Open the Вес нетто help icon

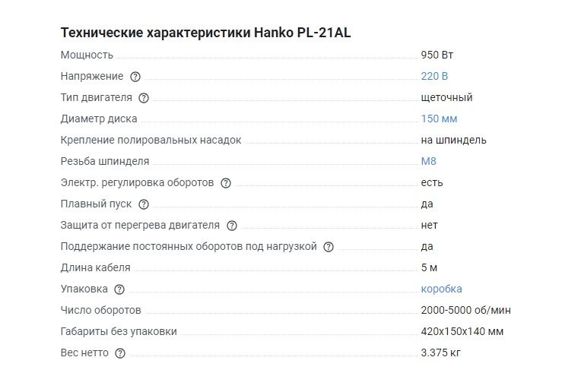click(x=120, y=353)
